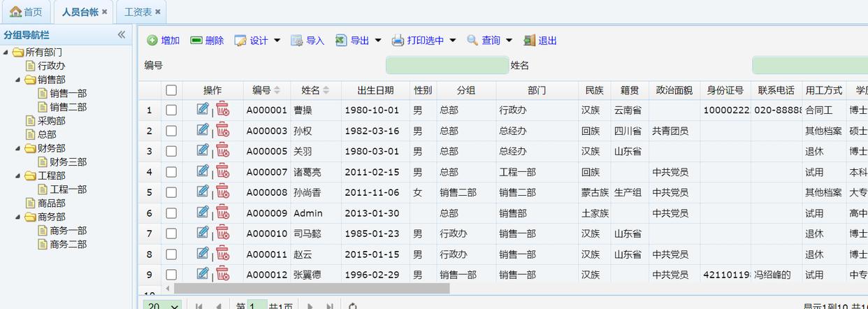Open the 导出 (Export) dropdown menu
868x309 pixels.
point(378,41)
